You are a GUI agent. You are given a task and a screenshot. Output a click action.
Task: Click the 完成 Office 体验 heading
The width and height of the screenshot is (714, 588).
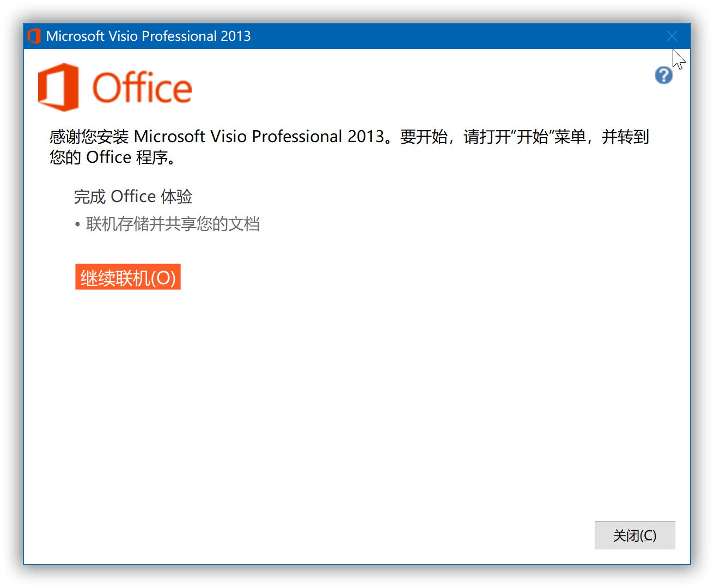[x=133, y=197]
